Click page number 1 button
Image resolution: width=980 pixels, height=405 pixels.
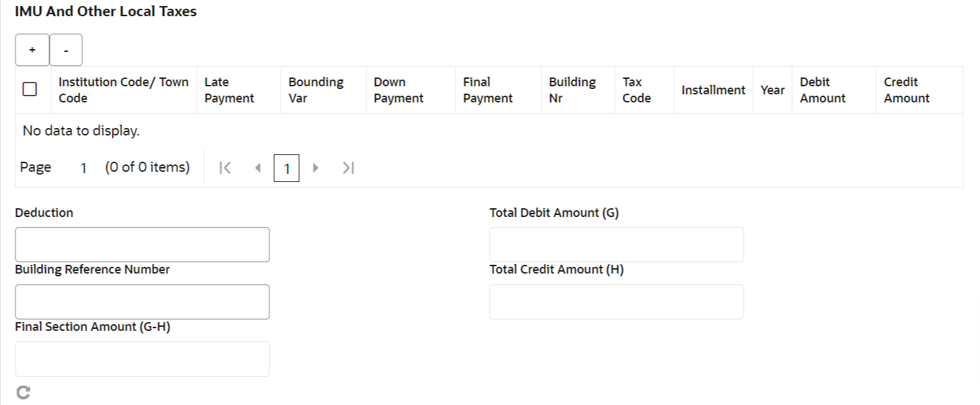coord(286,168)
